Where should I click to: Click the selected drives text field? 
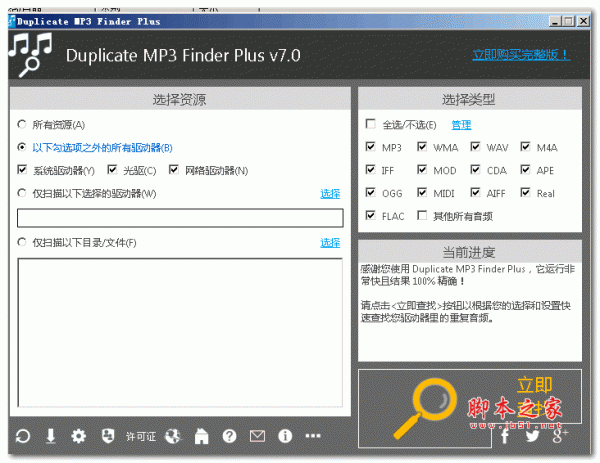point(180,218)
